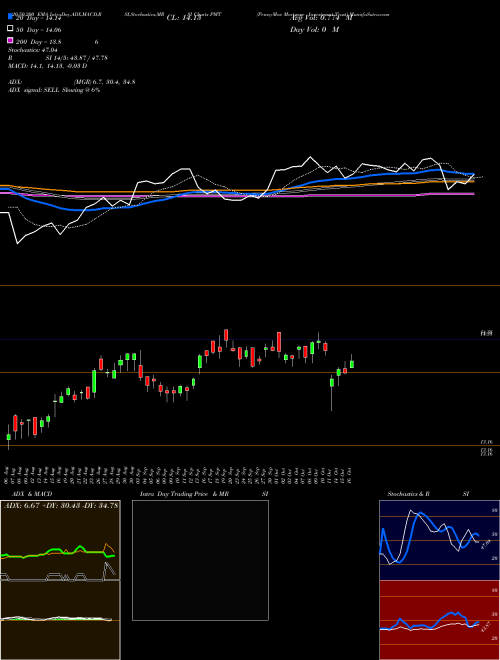
Task: Click the 'ADX & MACD' panel title
Action: point(32,494)
